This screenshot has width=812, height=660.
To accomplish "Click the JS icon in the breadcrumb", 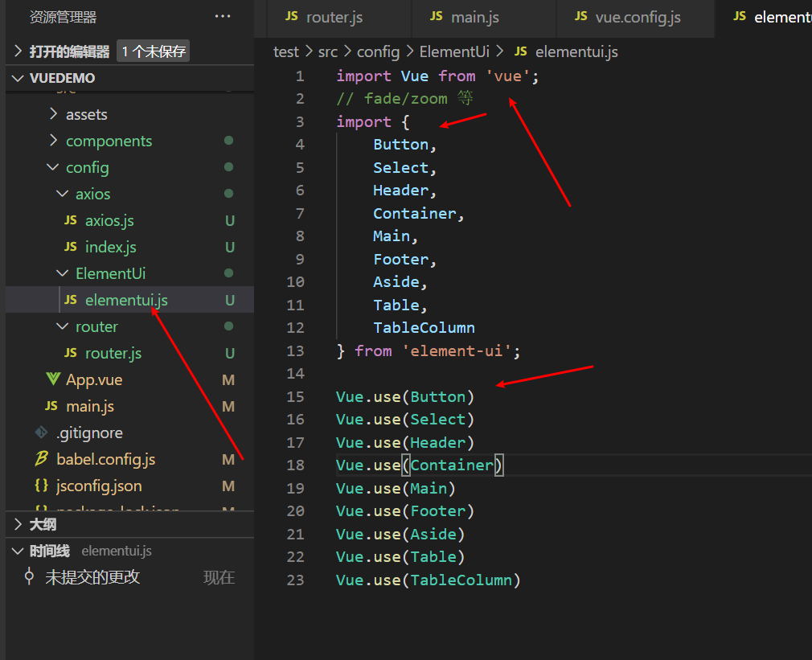I will pos(520,51).
